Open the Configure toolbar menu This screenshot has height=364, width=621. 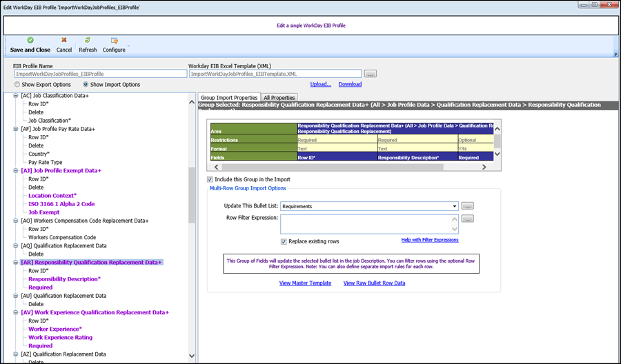(115, 44)
